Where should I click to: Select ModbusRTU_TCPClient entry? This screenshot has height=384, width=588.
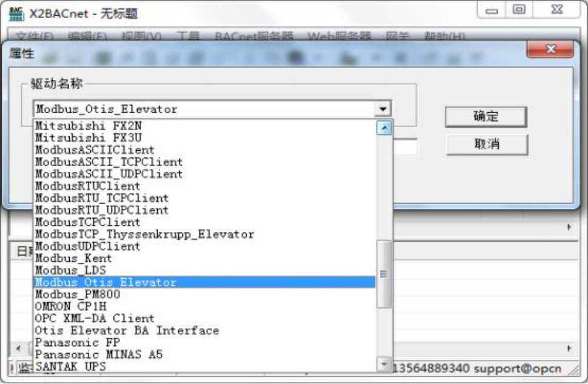tap(204, 198)
